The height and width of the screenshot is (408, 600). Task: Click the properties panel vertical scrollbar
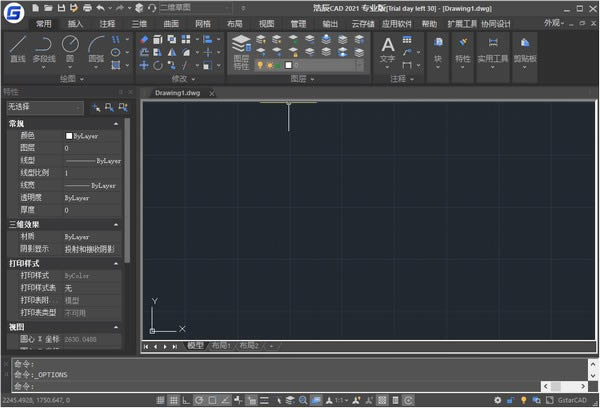point(127,190)
